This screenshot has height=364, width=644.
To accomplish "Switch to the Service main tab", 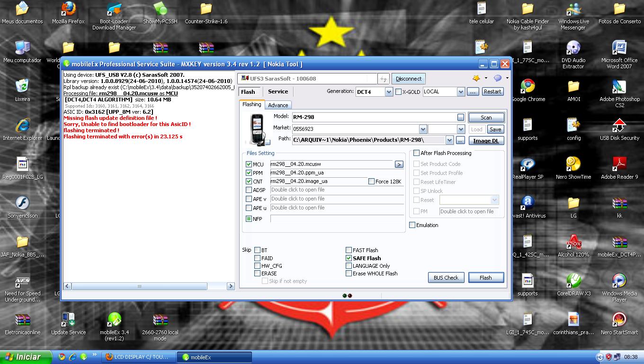I will click(x=278, y=91).
